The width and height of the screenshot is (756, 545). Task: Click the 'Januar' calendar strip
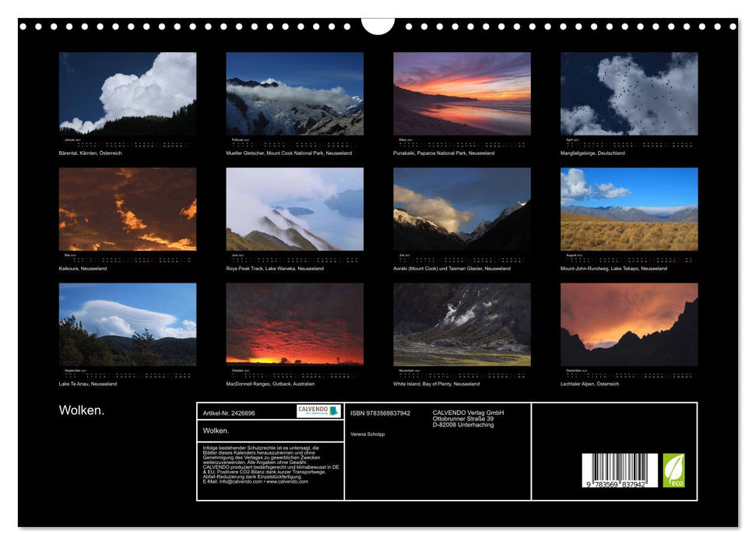tap(127, 142)
